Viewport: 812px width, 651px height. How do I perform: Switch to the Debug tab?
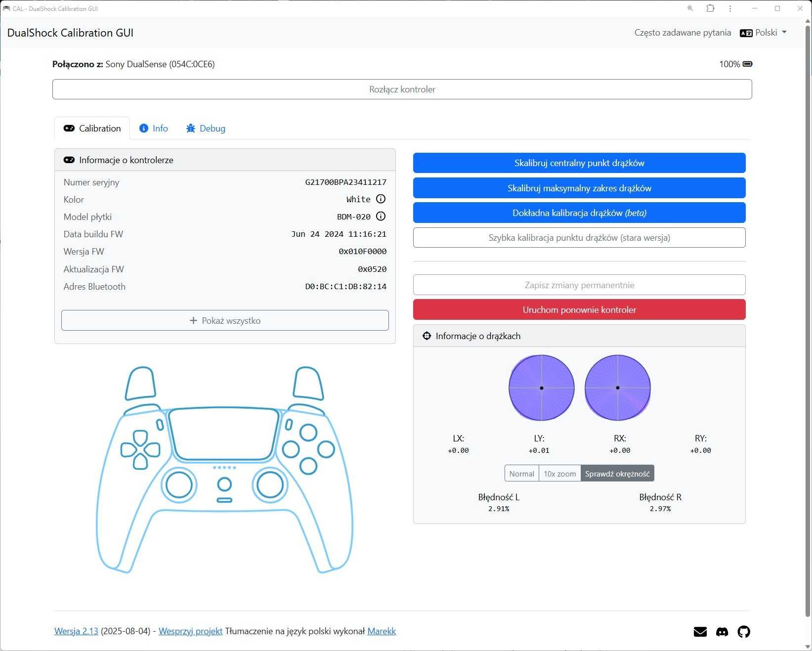[x=206, y=129]
